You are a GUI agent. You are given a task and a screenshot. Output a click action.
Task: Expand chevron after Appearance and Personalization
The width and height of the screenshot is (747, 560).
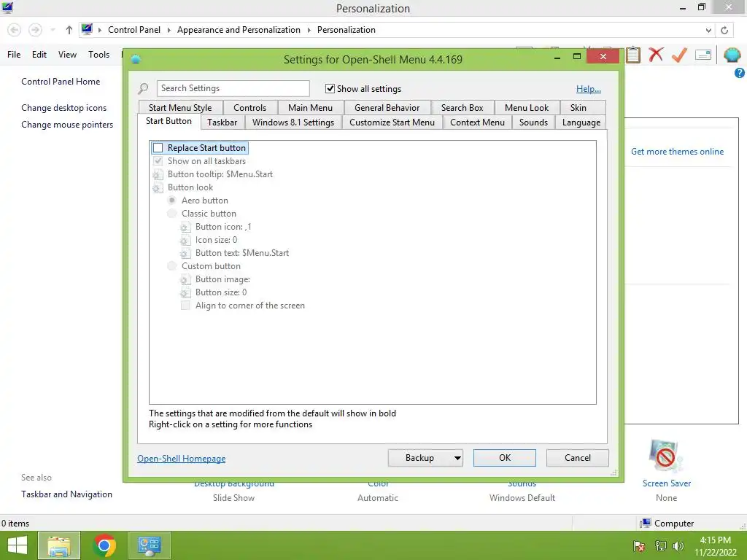tap(309, 30)
